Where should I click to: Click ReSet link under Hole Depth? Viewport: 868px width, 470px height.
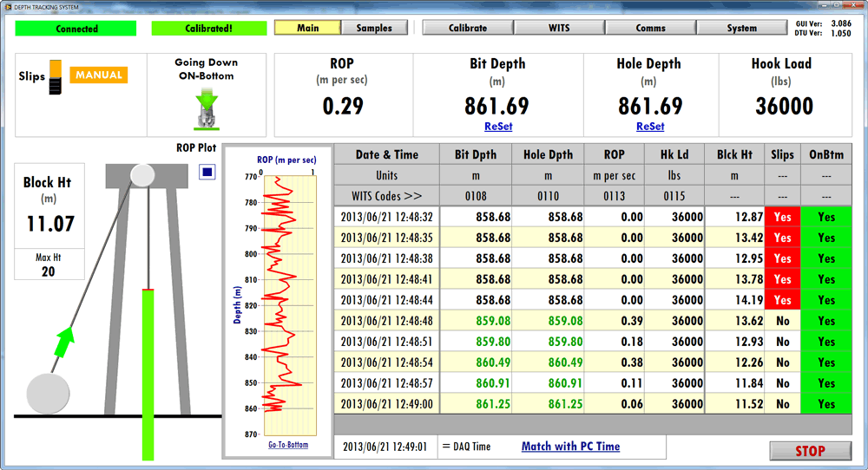(650, 126)
